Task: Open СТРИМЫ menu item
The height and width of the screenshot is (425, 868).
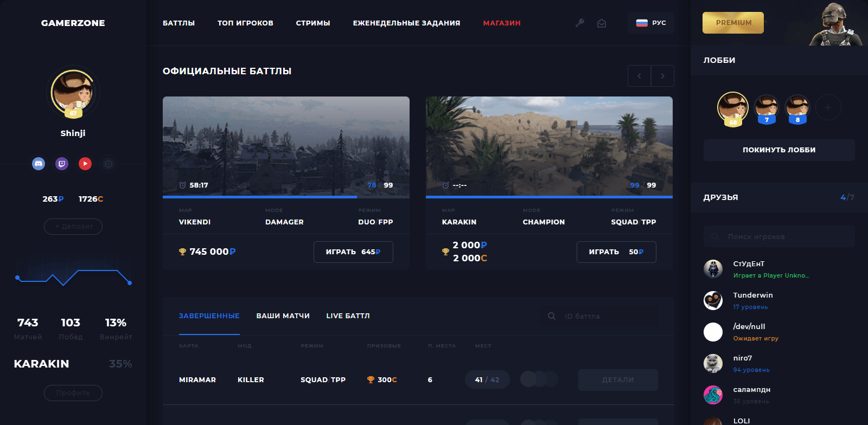Action: point(313,23)
